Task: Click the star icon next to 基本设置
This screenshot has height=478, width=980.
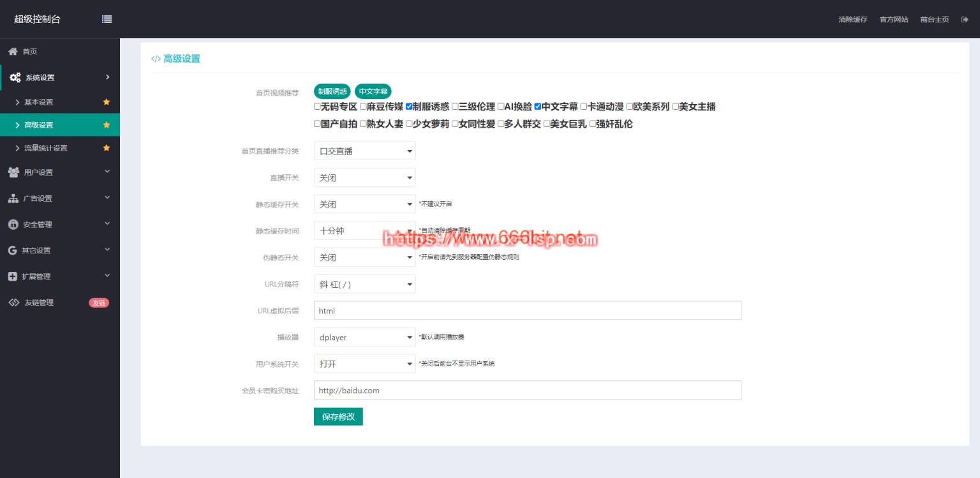Action: pos(107,102)
